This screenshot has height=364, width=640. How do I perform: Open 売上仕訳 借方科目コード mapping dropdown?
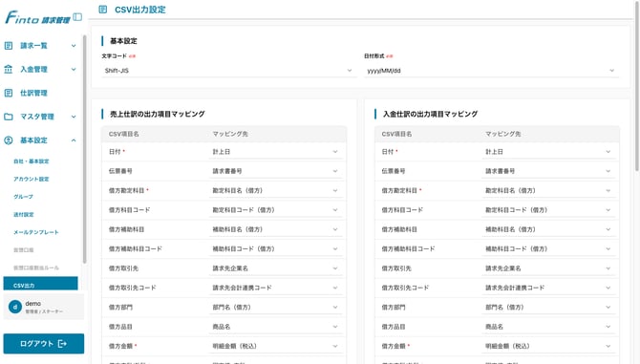tap(275, 210)
